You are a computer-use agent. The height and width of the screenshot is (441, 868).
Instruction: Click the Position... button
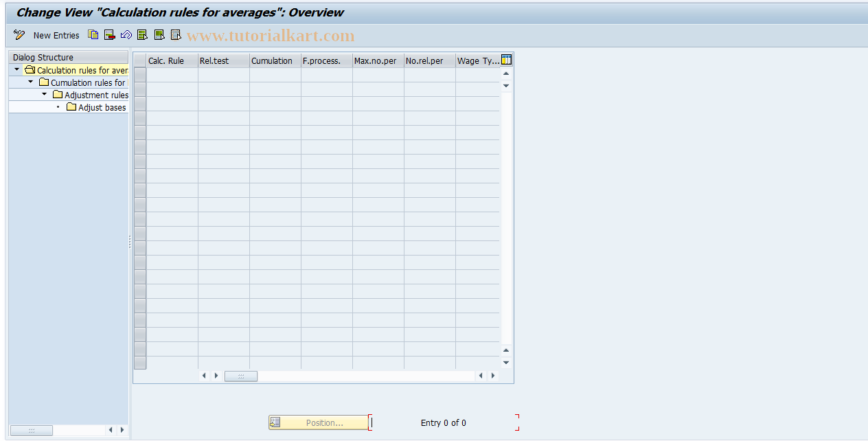[319, 422]
